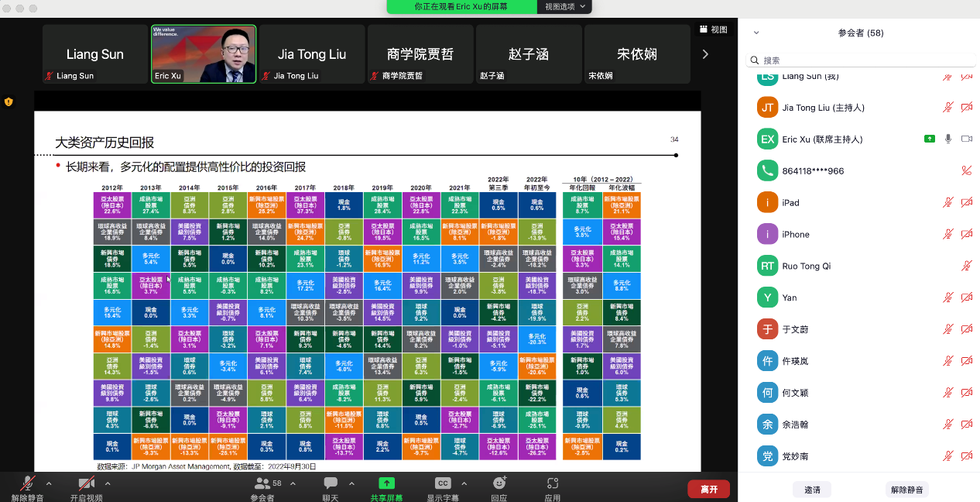Image resolution: width=980 pixels, height=502 pixels.
Task: Expand audio options arrow beside 解除静音
Action: pyautogui.click(x=50, y=483)
